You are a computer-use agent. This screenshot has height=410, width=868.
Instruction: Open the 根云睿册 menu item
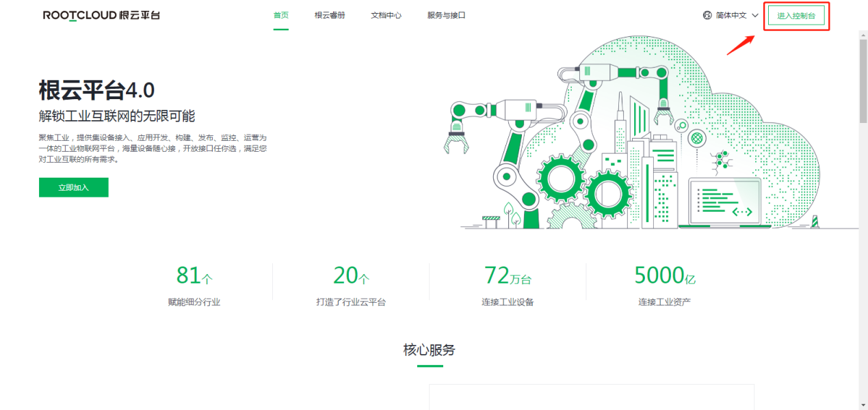[330, 15]
